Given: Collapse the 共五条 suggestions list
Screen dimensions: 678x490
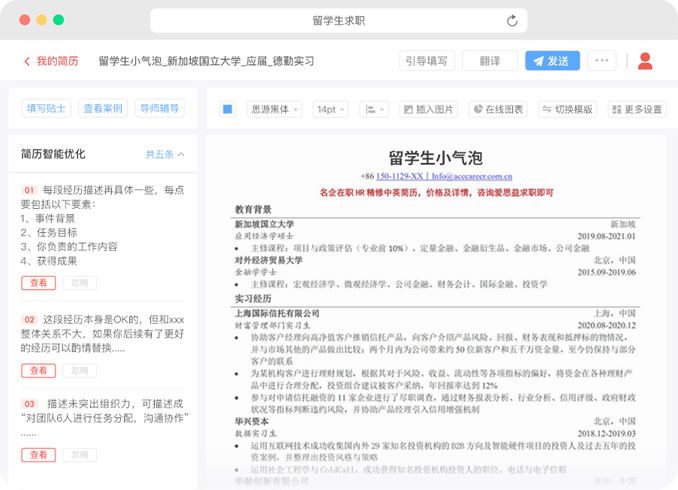Looking at the screenshot, I should [x=165, y=155].
